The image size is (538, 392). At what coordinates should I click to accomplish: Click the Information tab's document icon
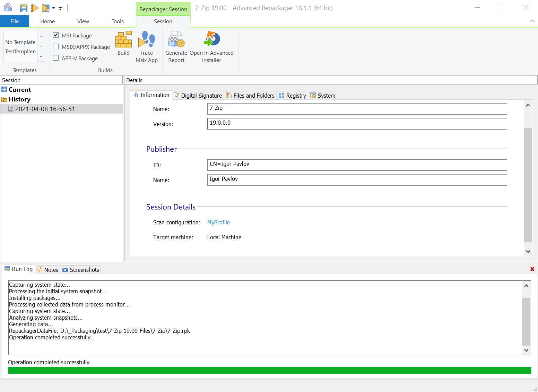click(x=136, y=95)
